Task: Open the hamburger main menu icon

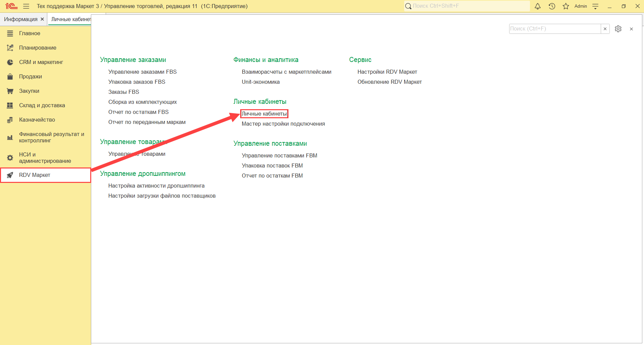Action: pos(26,6)
